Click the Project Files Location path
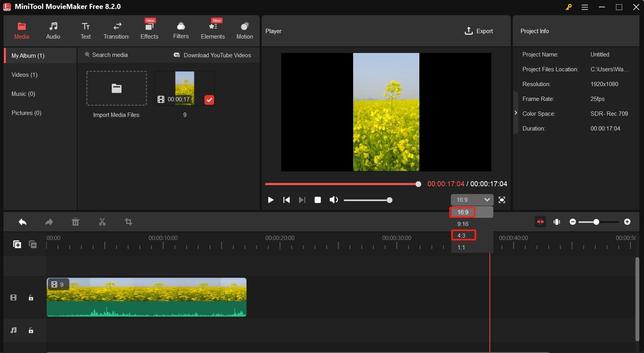This screenshot has width=644, height=353. pyautogui.click(x=609, y=69)
